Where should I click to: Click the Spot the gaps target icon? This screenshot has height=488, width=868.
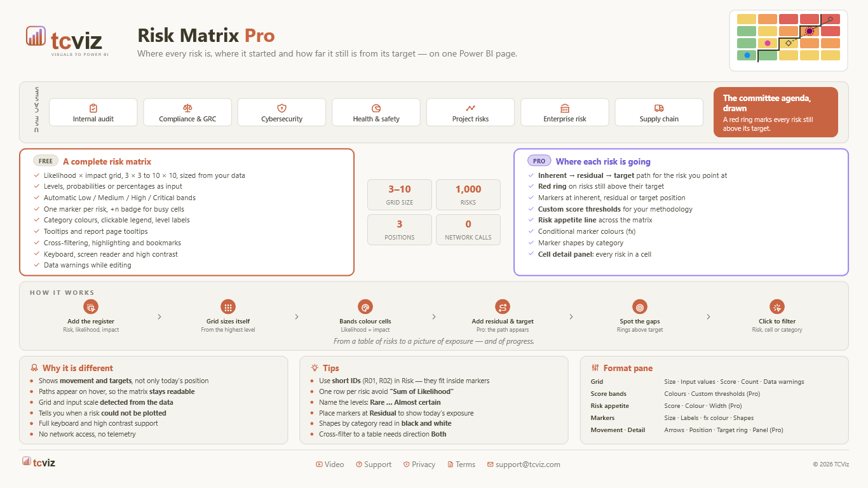(640, 307)
